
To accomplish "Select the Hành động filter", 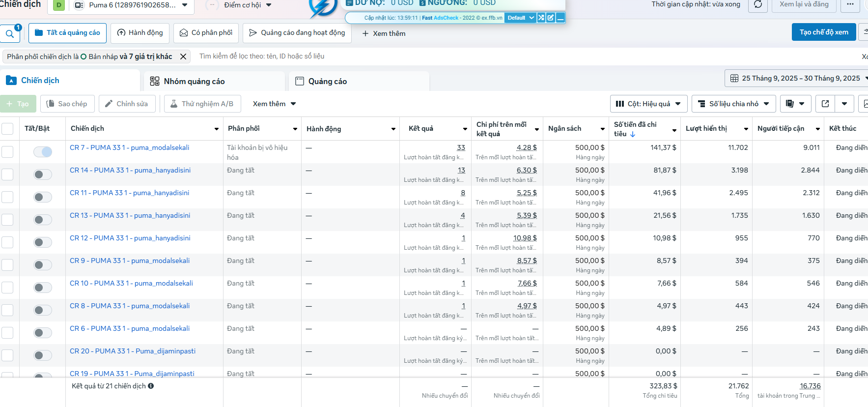I will coord(140,33).
